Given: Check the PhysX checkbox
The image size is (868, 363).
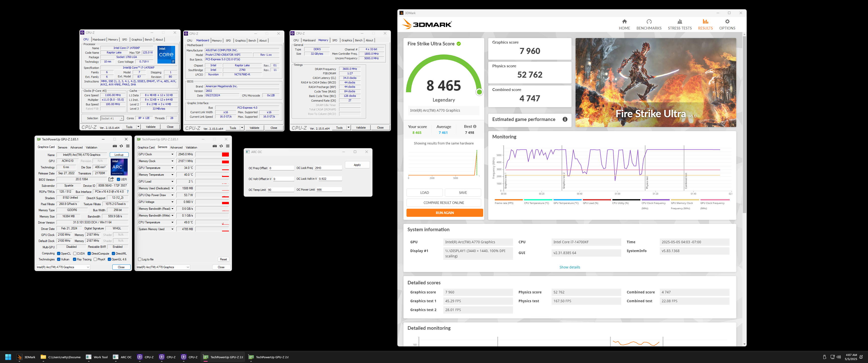Looking at the screenshot, I should pos(95,259).
